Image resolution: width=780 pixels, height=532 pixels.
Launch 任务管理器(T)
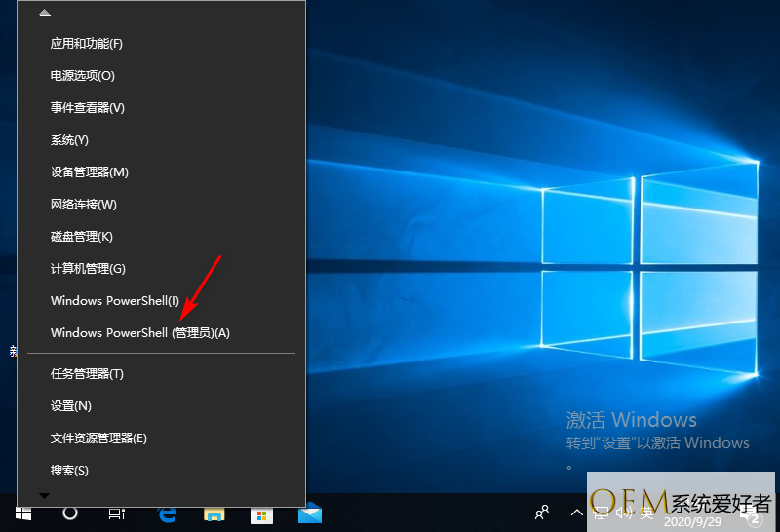(x=88, y=374)
